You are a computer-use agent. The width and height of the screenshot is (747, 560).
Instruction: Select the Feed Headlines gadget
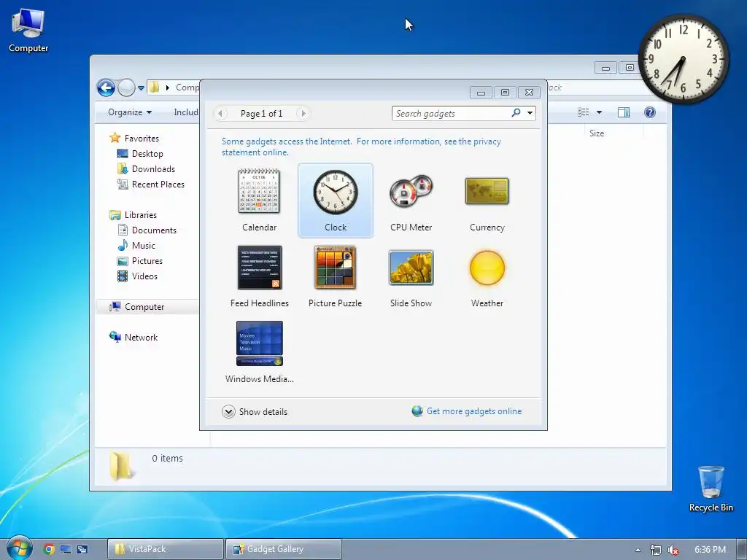[x=259, y=276]
